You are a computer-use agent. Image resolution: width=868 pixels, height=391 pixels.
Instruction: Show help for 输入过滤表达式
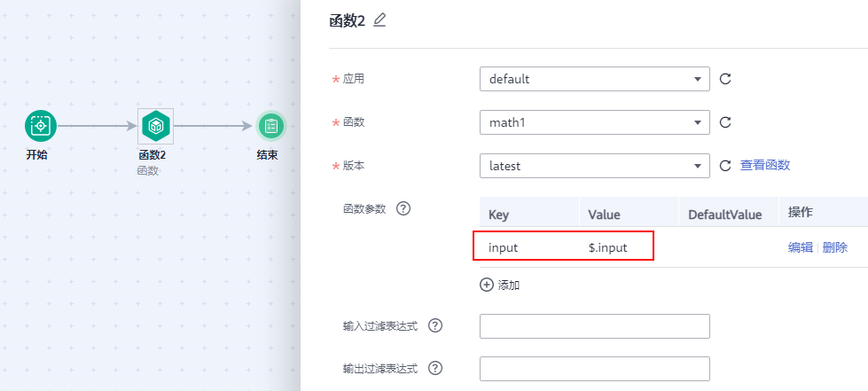435,325
